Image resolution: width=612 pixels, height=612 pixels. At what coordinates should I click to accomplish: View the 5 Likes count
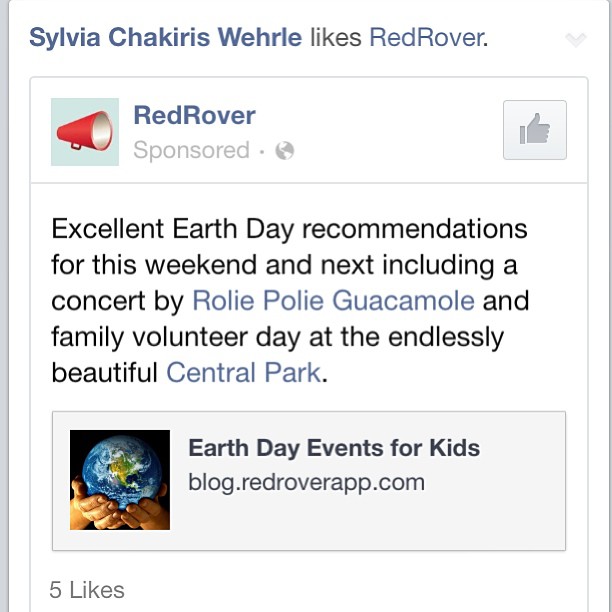click(87, 590)
